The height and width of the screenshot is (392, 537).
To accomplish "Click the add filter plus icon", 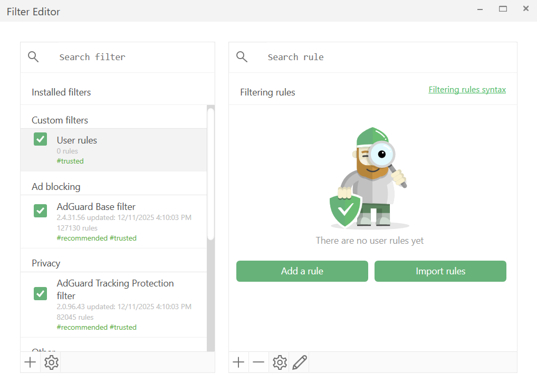I will pos(31,362).
